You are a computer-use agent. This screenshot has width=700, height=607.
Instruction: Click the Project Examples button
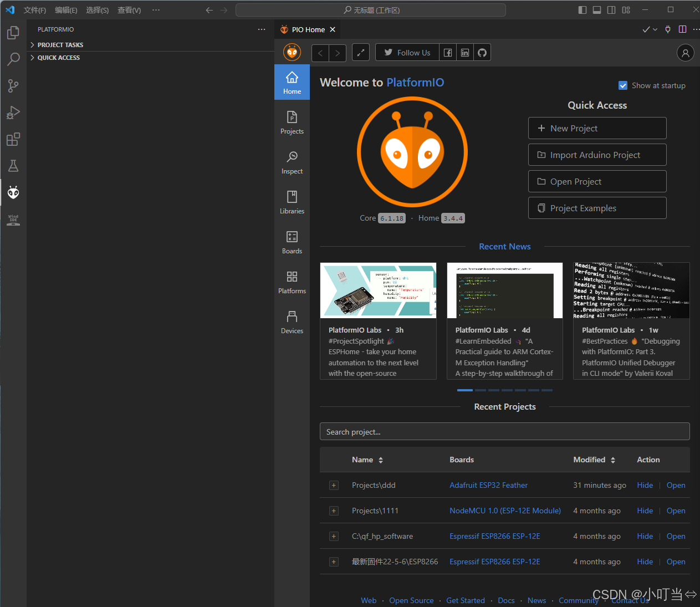coord(597,208)
